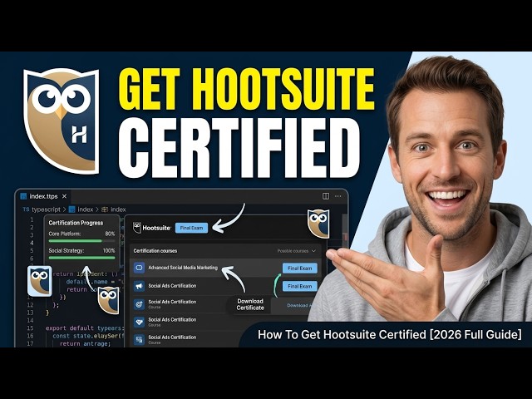Click the diamond icon of Social Ads Certification course
Screen dimensions: 532x399
(139, 322)
